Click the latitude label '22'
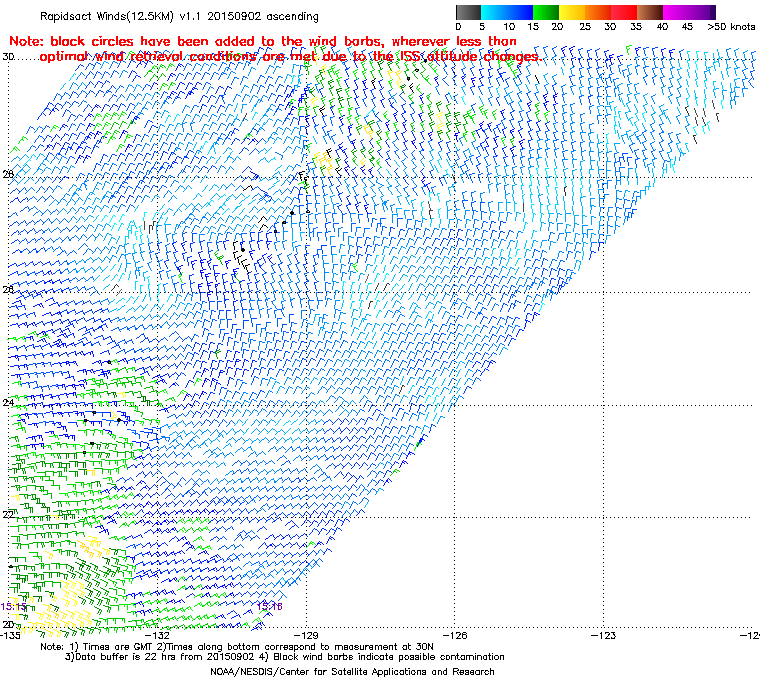This screenshot has height=688, width=760. 8,514
